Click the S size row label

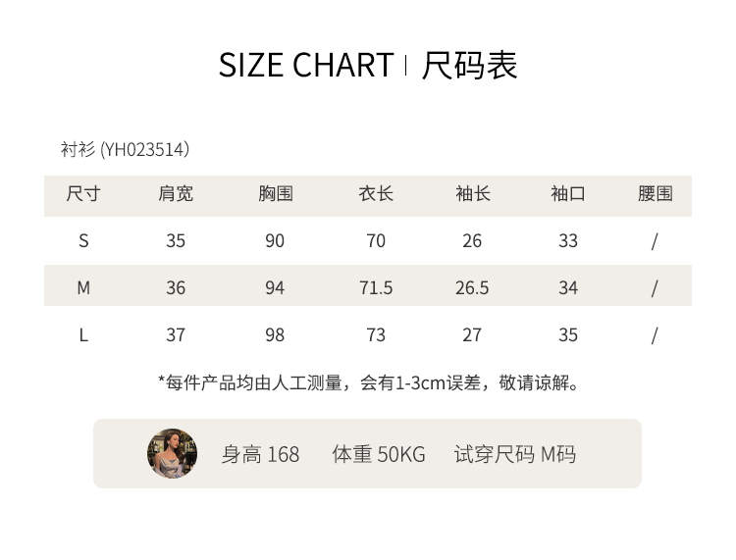pos(83,241)
